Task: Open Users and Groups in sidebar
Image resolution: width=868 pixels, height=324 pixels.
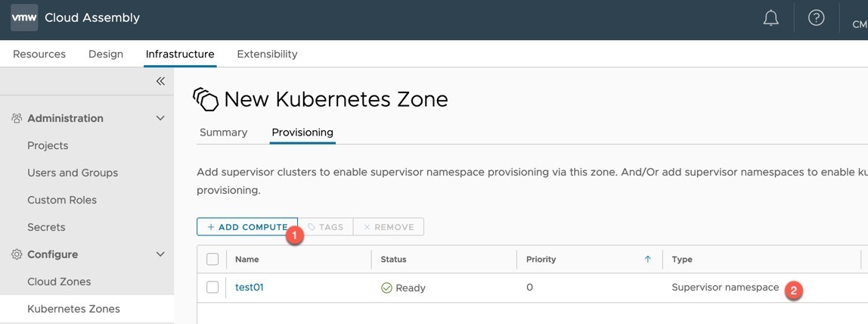Action: (73, 173)
